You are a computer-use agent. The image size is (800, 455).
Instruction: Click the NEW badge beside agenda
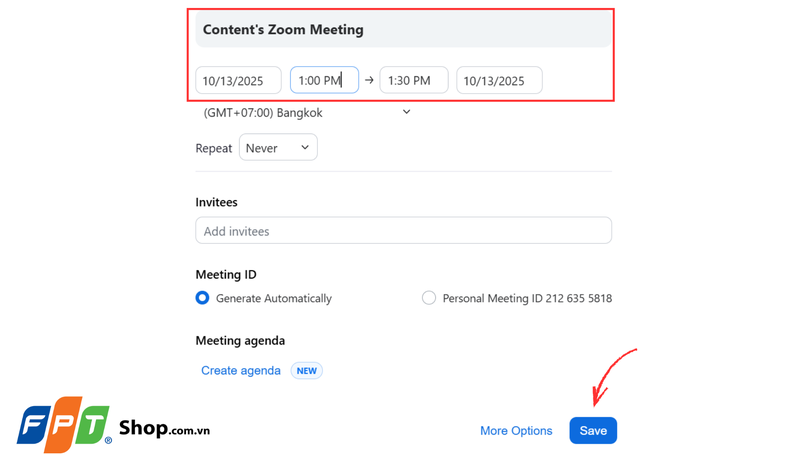[x=307, y=370]
